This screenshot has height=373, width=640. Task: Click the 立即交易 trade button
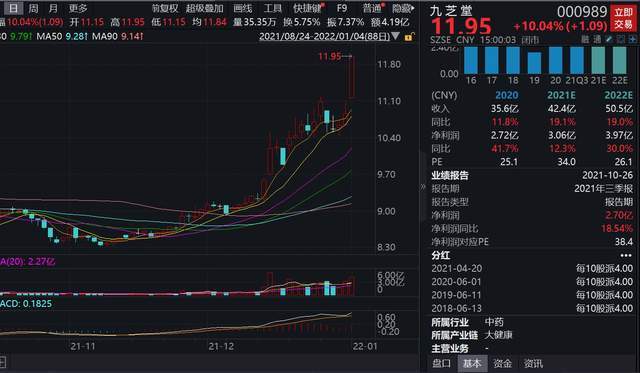click(x=624, y=18)
